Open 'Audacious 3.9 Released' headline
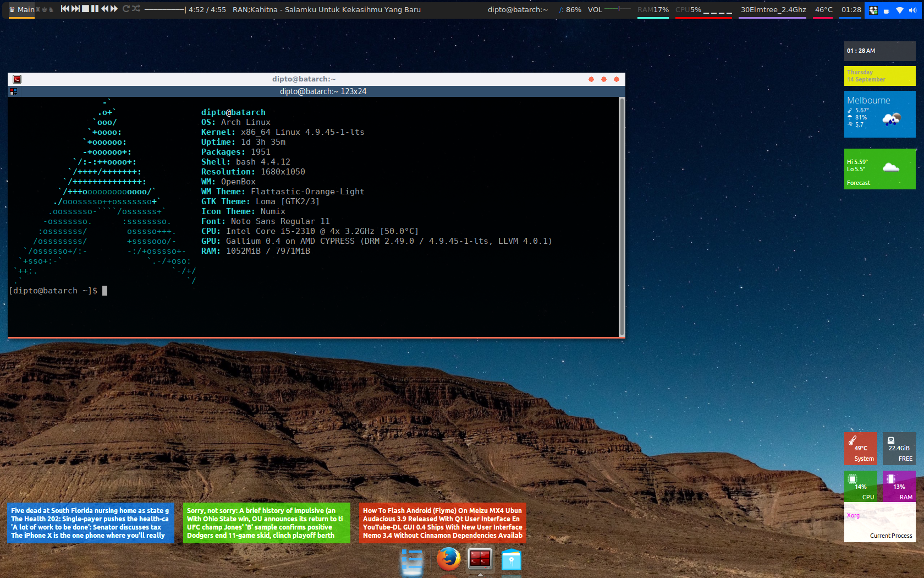Image resolution: width=924 pixels, height=578 pixels. 441,519
